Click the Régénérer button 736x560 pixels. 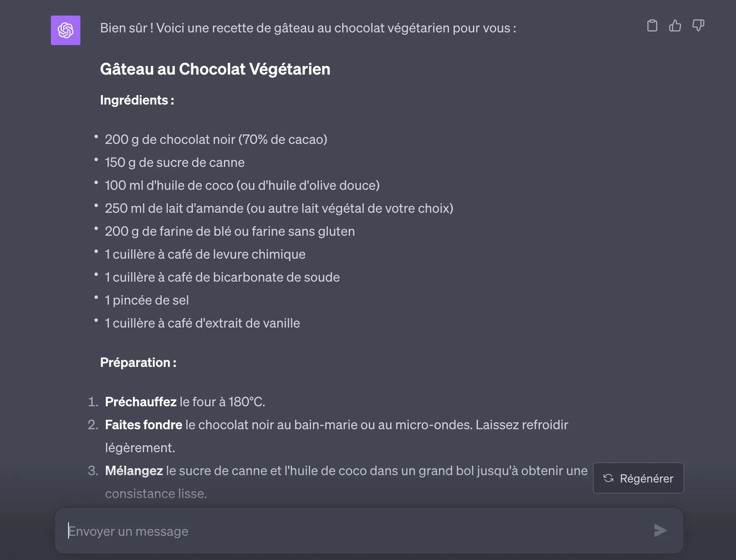click(x=638, y=478)
